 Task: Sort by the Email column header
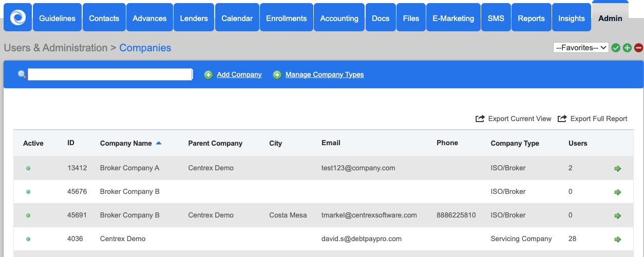click(331, 143)
